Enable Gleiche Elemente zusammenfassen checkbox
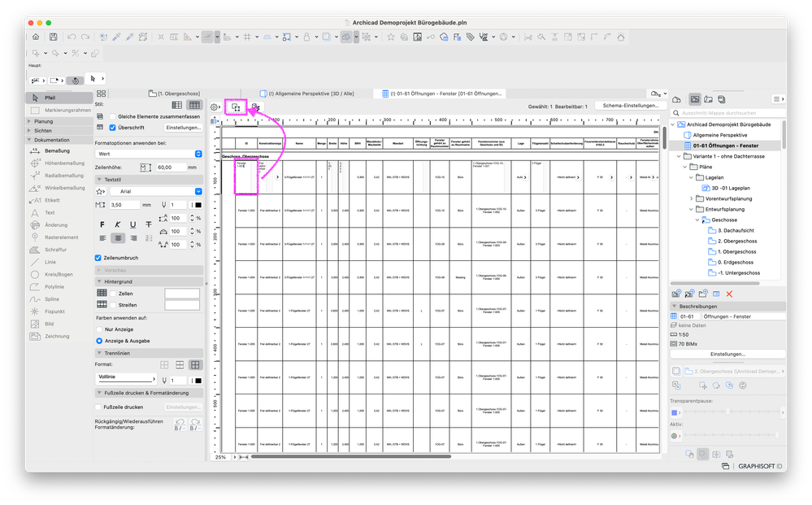This screenshot has width=812, height=505. 112,116
